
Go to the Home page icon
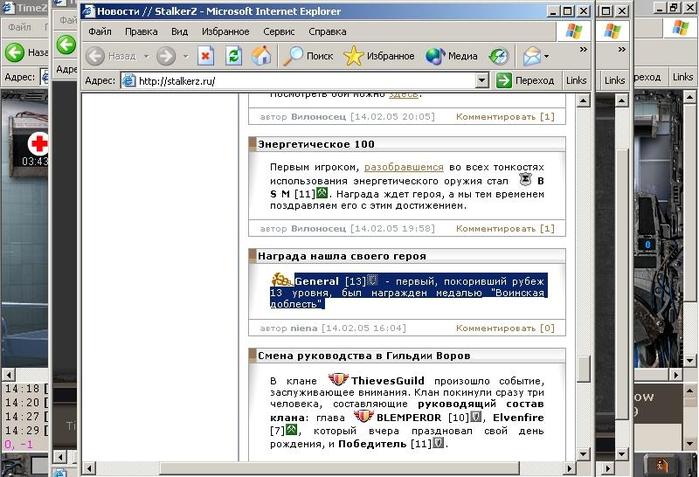tap(261, 56)
